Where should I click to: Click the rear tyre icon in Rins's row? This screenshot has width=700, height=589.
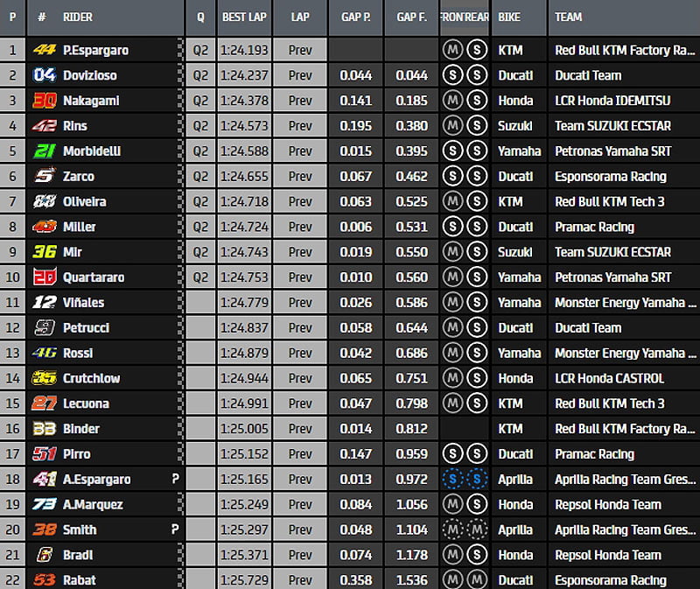tap(477, 126)
